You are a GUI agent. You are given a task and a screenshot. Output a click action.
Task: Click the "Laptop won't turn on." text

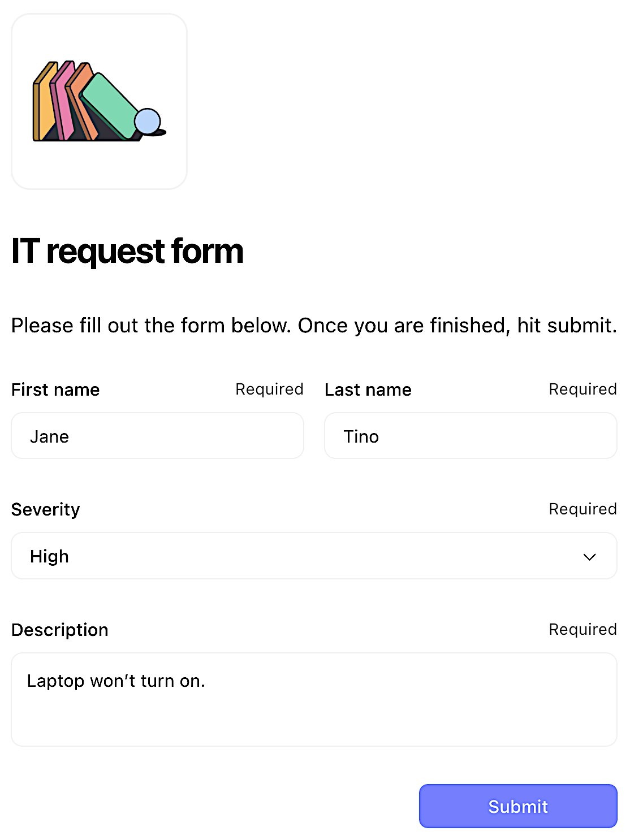[116, 681]
